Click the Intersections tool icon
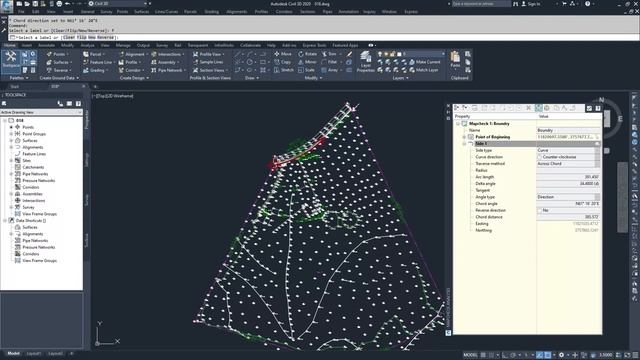The width and height of the screenshot is (640, 360). [x=154, y=54]
